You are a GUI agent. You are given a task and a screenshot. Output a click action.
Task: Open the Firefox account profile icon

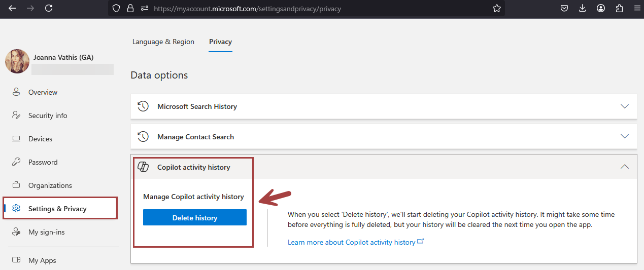point(601,8)
